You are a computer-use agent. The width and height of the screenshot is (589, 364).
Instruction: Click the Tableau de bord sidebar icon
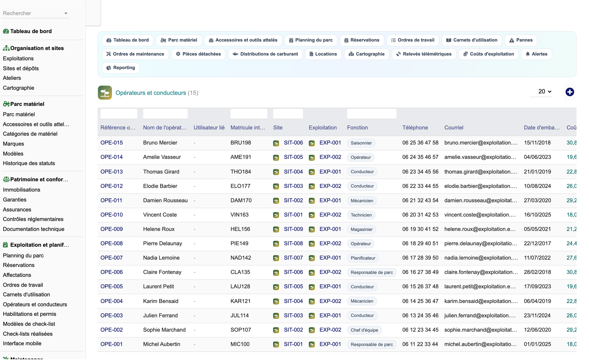point(6,31)
